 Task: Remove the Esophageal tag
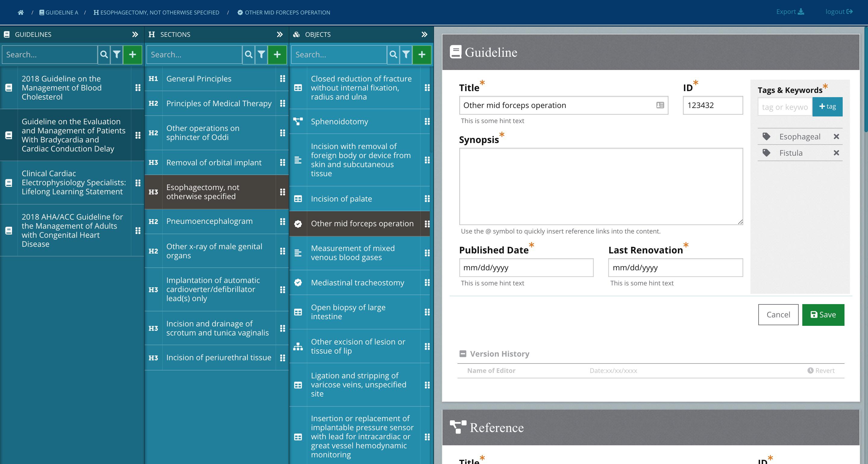(x=836, y=137)
